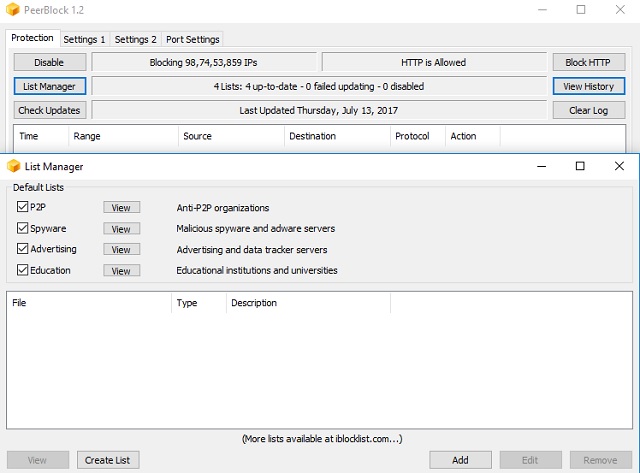This screenshot has height=473, width=640.
Task: Click the PeerBlock app icon in title bar
Action: 14,9
